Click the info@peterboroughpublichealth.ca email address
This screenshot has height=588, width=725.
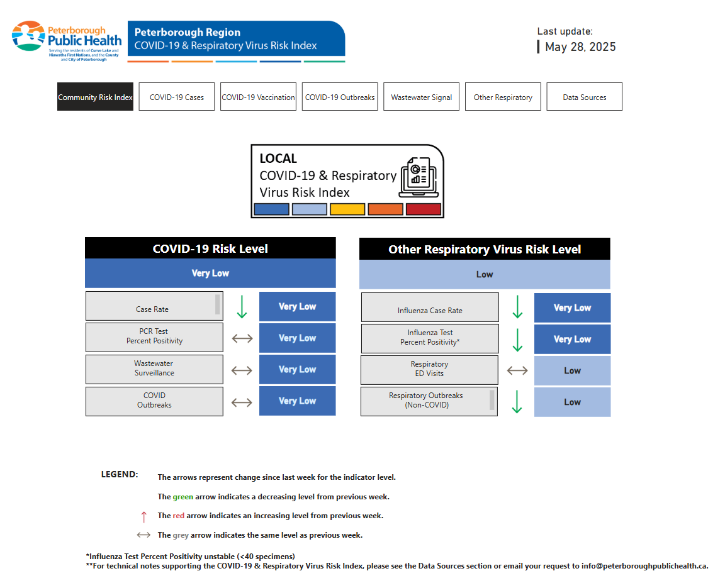pos(645,566)
